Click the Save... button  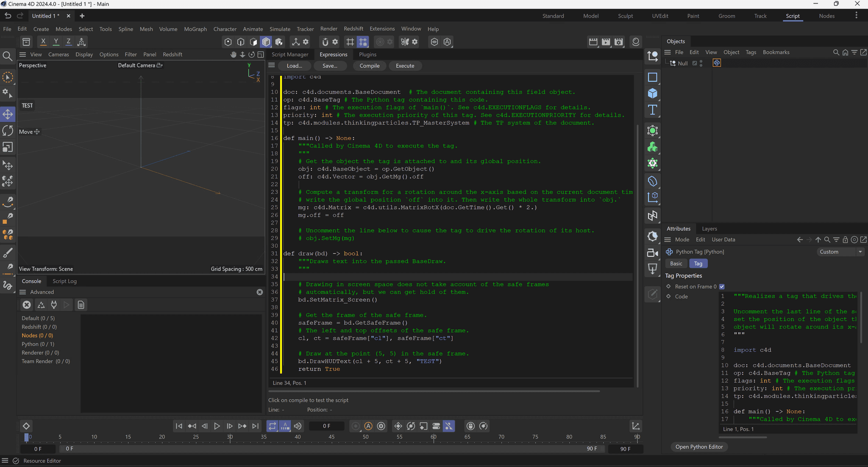(330, 66)
